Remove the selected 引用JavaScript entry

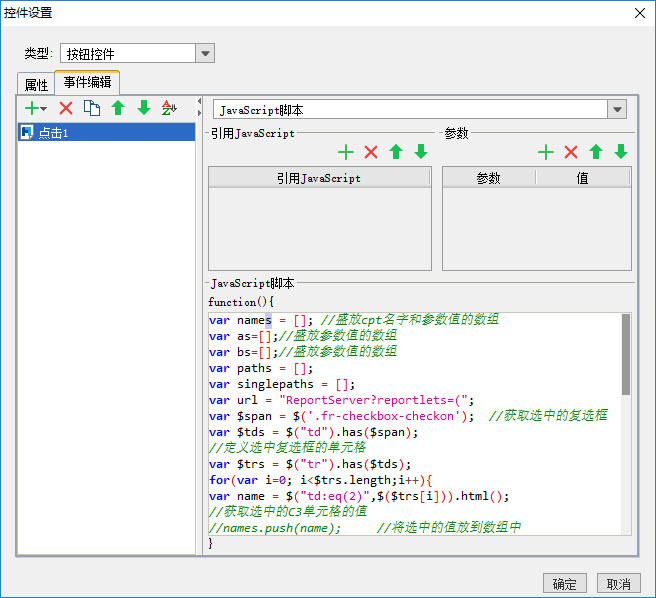(371, 152)
